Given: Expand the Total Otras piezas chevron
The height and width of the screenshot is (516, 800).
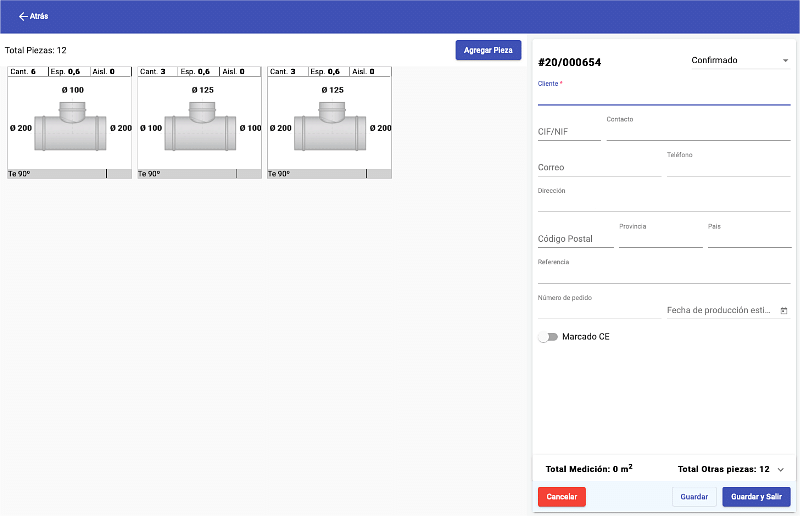Looking at the screenshot, I should 780,469.
